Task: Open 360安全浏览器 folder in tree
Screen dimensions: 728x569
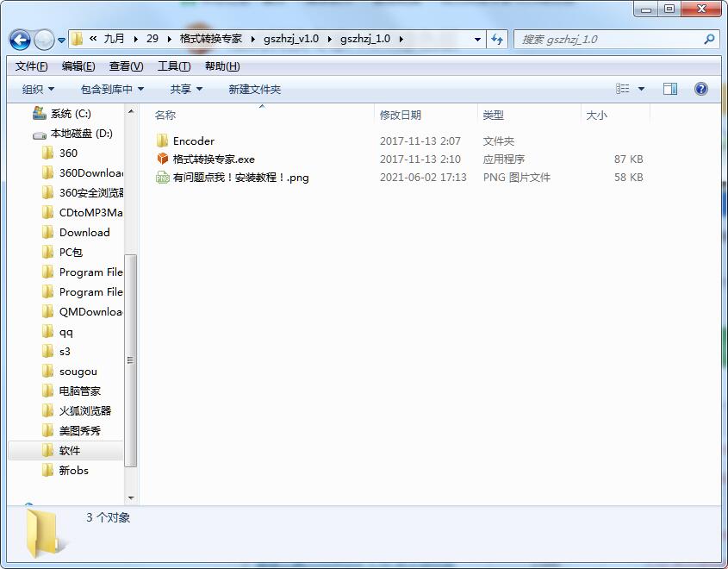Action: [82, 193]
